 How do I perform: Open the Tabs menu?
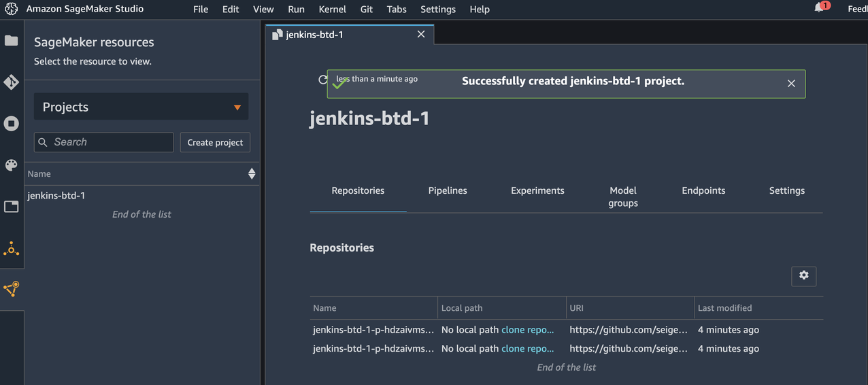coord(397,10)
